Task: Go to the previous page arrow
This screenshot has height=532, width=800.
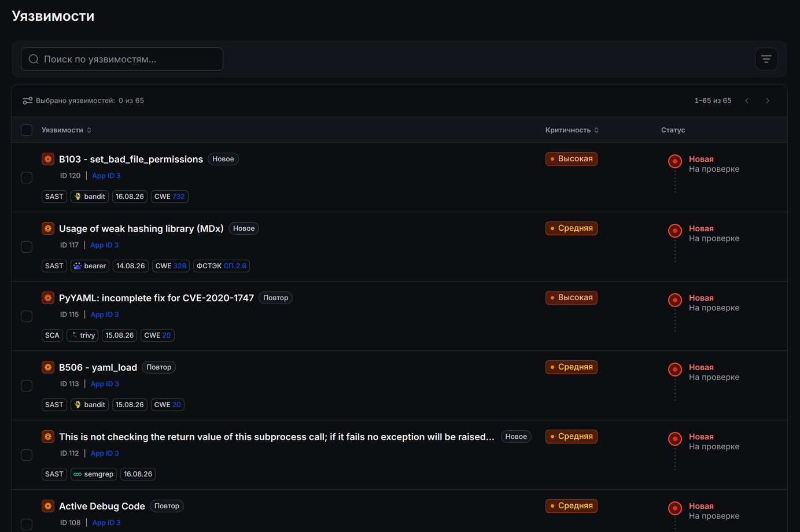Action: 747,101
